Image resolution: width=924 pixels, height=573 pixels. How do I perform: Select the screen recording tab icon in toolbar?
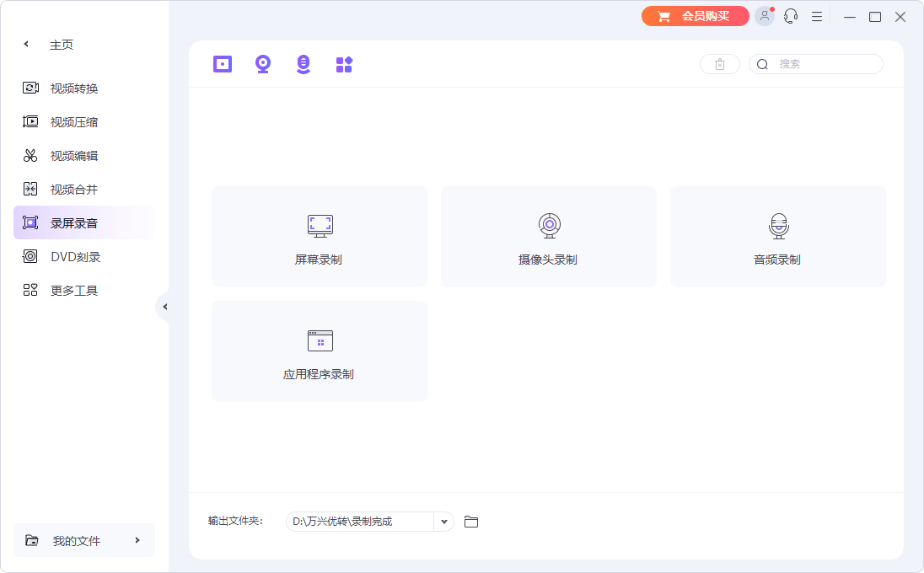[222, 63]
